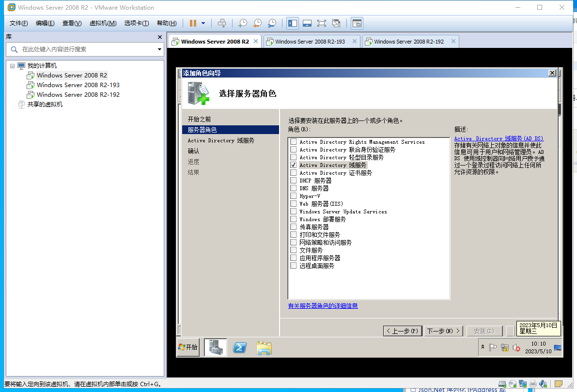This screenshot has width=577, height=392.
Task: Open 有关服务器角色的详细信息 link
Action: point(323,305)
